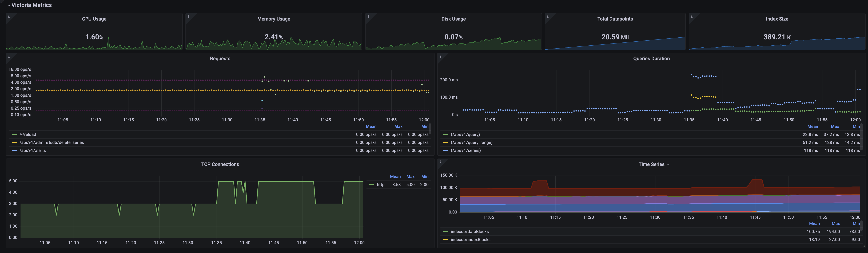Toggle the /-/reload series in legend

click(x=28, y=134)
